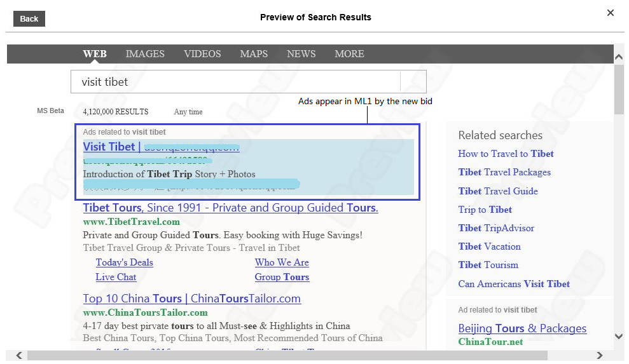Click the horizontal scrollbar left arrow

point(19,355)
